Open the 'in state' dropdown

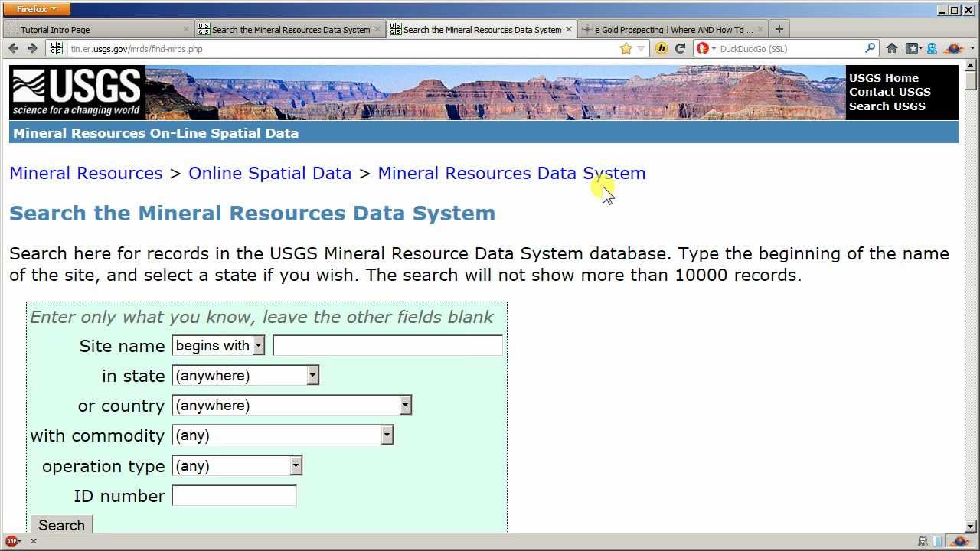click(x=245, y=376)
